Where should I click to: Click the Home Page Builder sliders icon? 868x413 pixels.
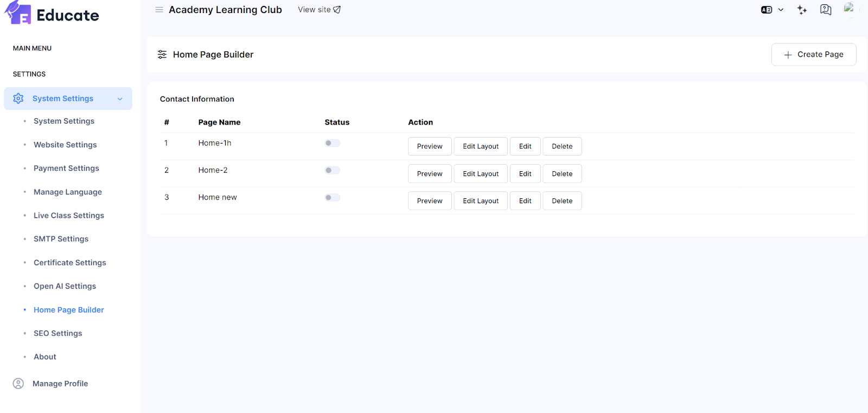click(x=162, y=55)
